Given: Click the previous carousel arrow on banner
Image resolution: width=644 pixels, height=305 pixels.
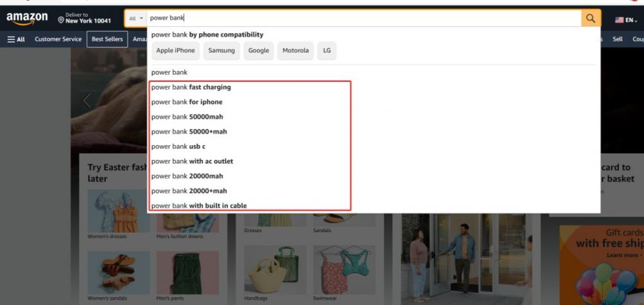Looking at the screenshot, I should 87,101.
